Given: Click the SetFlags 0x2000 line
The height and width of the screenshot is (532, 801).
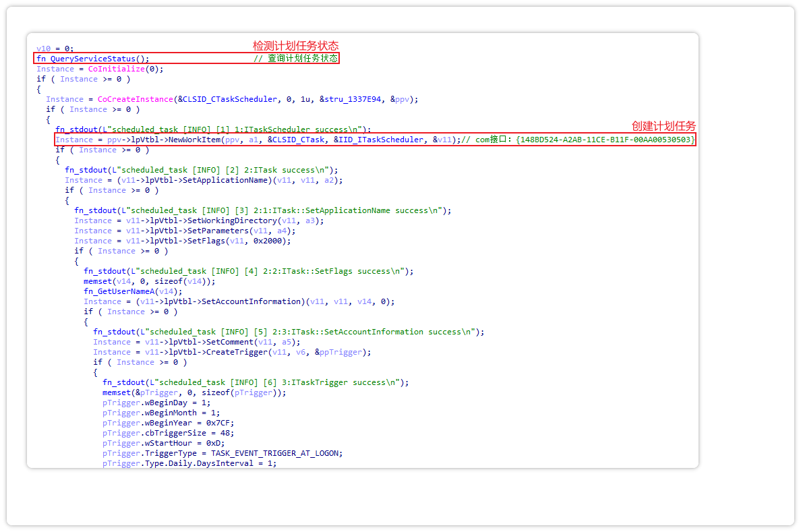Looking at the screenshot, I should coord(182,241).
